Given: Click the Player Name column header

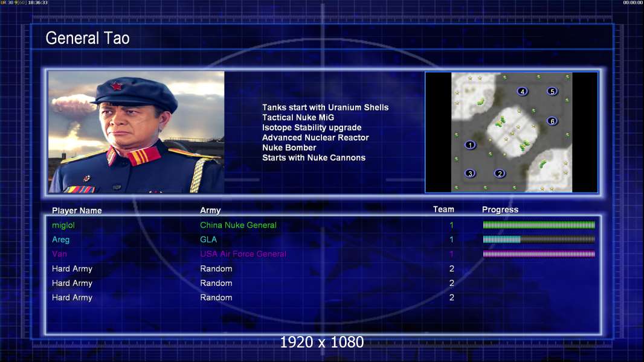Looking at the screenshot, I should (77, 211).
